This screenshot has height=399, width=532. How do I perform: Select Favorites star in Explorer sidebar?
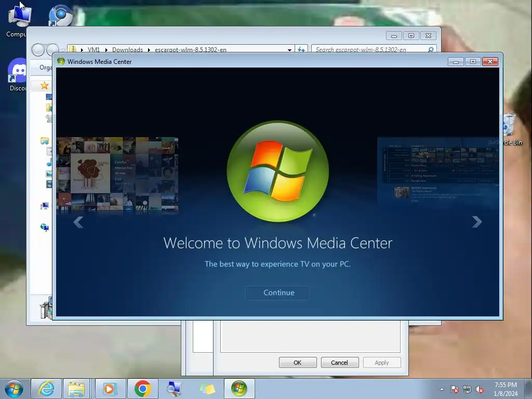(45, 86)
